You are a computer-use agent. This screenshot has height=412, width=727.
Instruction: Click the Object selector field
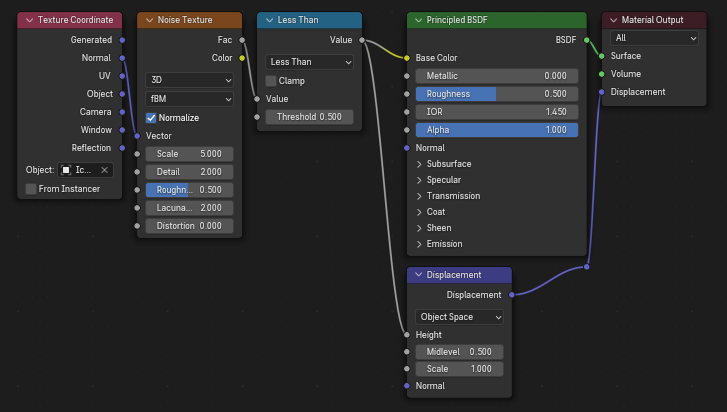click(85, 170)
